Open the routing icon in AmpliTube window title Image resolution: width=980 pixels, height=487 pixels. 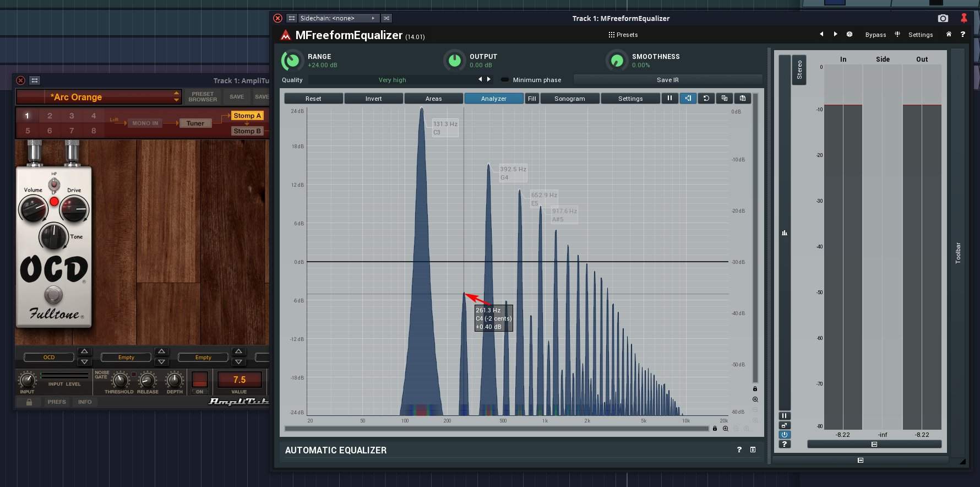35,80
